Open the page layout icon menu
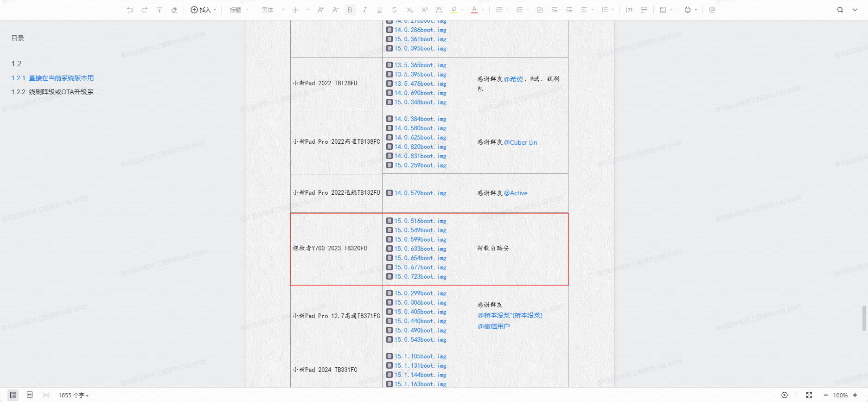This screenshot has width=868, height=402. point(666,10)
